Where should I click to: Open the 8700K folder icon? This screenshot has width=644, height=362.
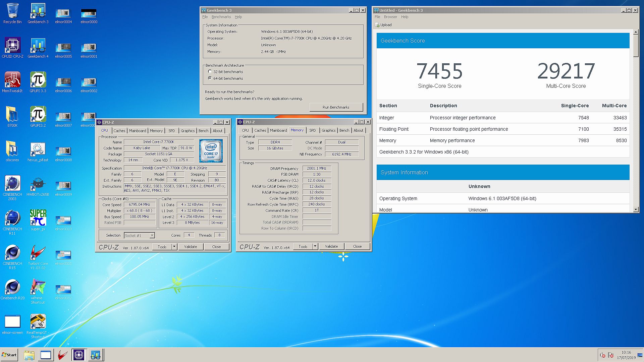[12, 117]
